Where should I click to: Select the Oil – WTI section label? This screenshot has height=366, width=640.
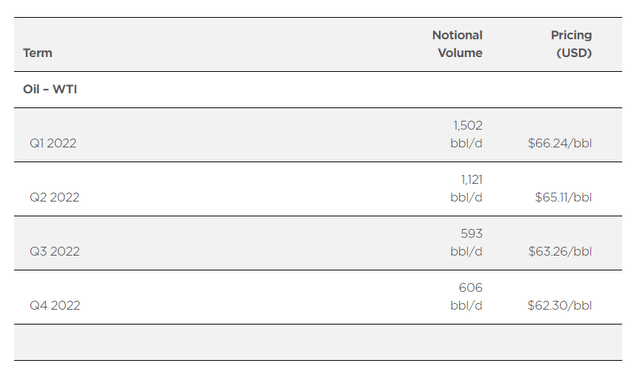50,89
